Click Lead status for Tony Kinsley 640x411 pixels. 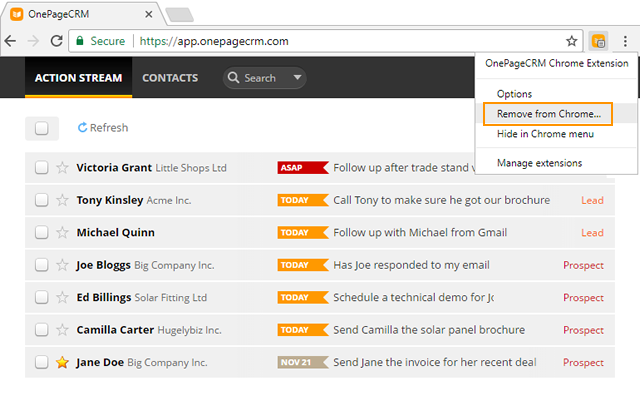pyautogui.click(x=592, y=200)
